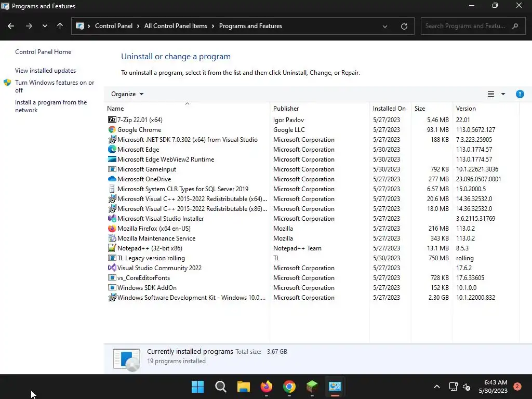The image size is (532, 399).
Task: Select Windows Software Development Kit entry
Action: [x=312, y=297]
